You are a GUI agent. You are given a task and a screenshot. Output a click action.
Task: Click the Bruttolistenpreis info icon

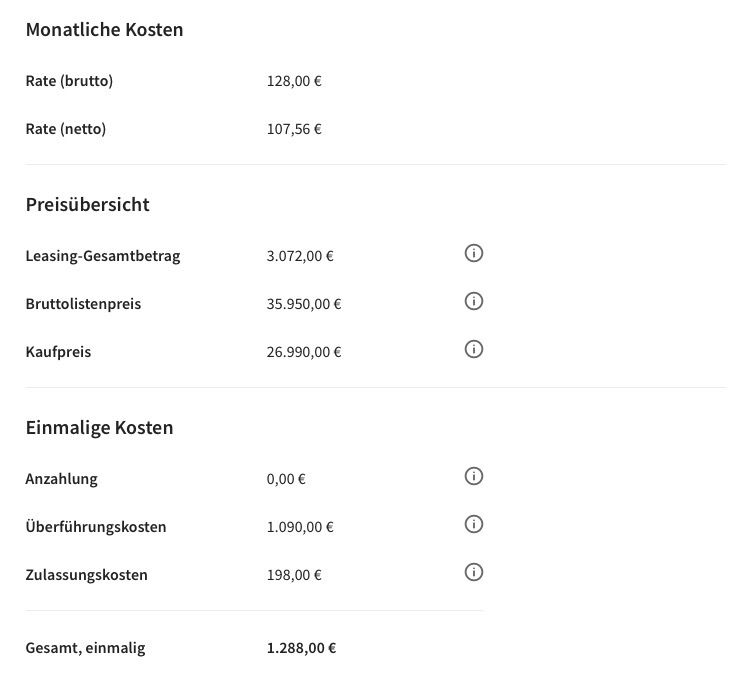[474, 301]
